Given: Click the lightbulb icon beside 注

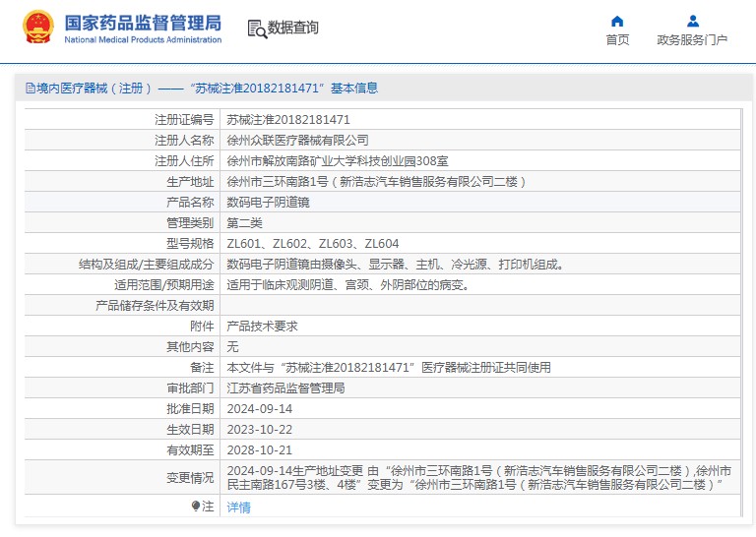Looking at the screenshot, I should click(196, 506).
